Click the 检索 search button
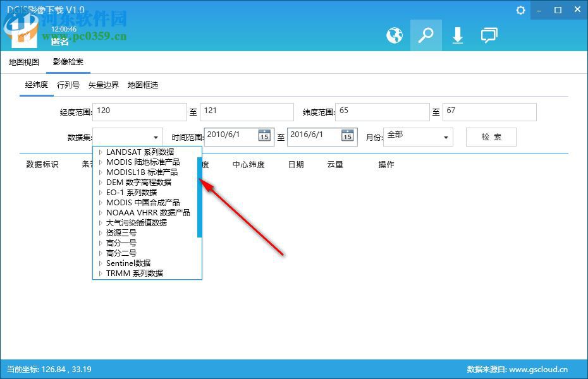Viewport: 588px width, 379px height. [491, 136]
